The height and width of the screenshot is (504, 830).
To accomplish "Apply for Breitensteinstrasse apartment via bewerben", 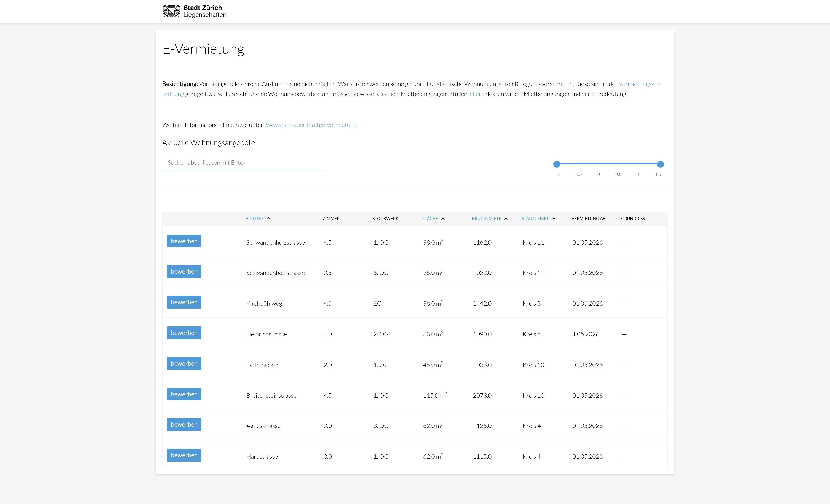I will [x=184, y=394].
